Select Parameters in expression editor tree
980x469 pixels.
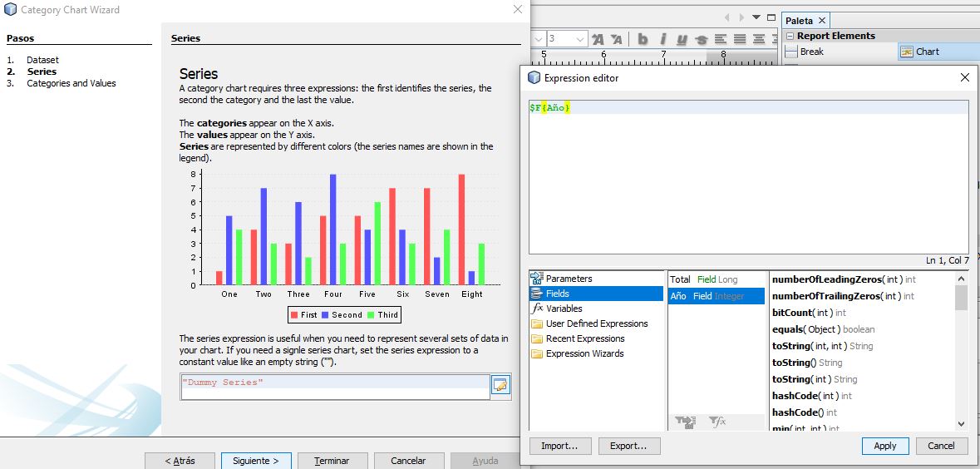(x=568, y=279)
